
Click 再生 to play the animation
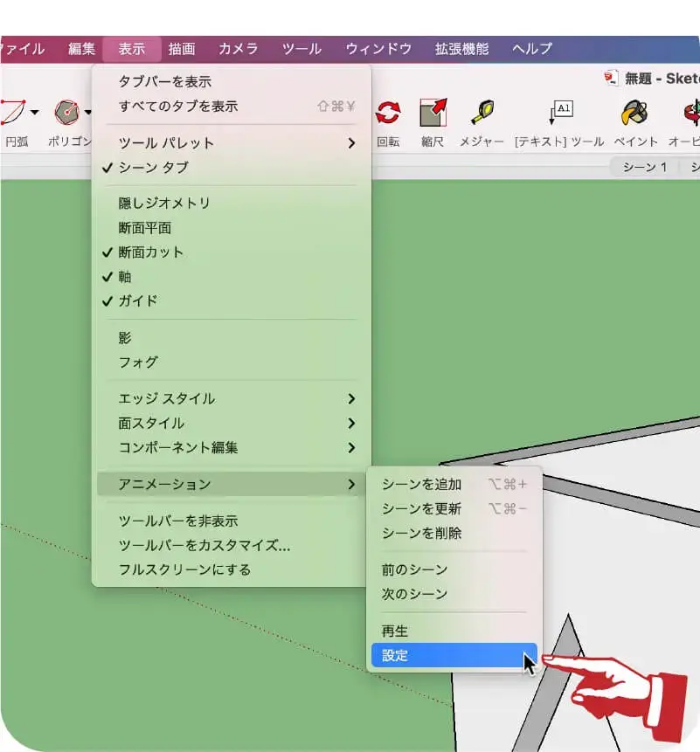coord(392,630)
